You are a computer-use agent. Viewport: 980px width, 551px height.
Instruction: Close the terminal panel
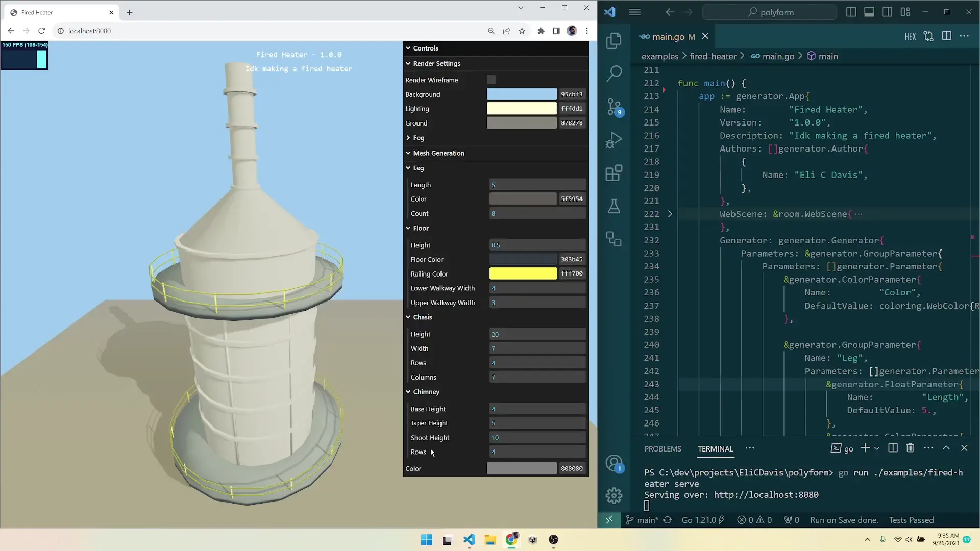pyautogui.click(x=964, y=448)
